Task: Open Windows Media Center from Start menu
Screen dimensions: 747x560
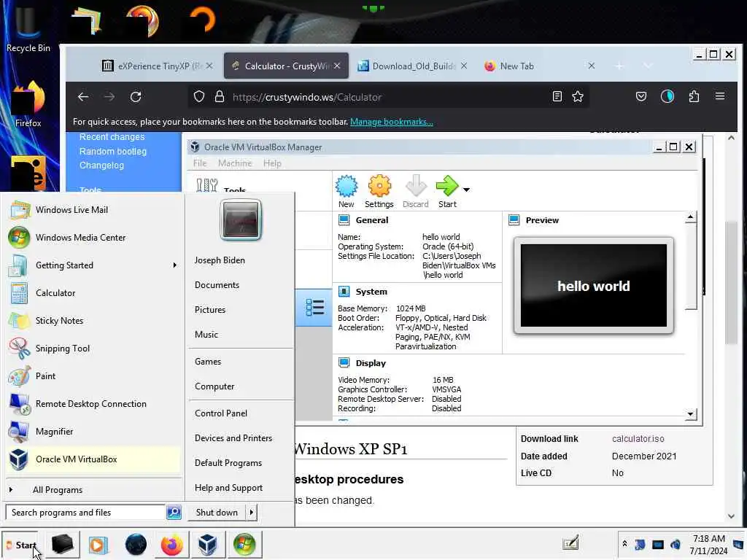Action: pos(93,238)
